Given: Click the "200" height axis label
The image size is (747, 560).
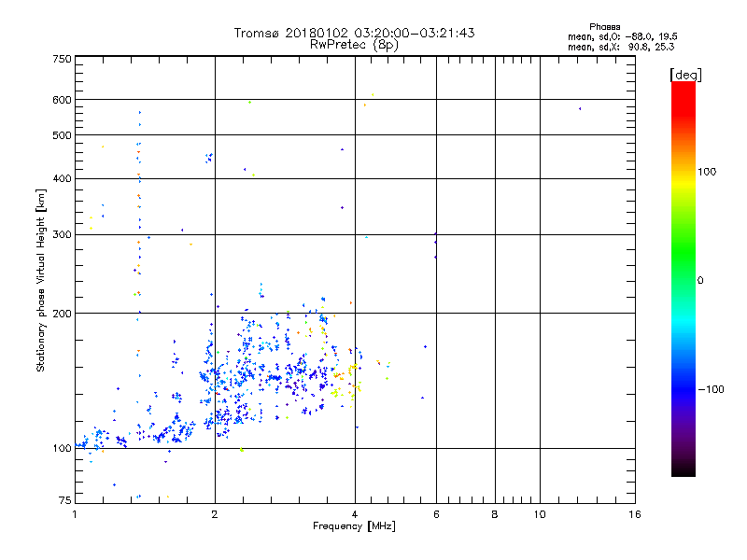Looking at the screenshot, I should pyautogui.click(x=62, y=314).
